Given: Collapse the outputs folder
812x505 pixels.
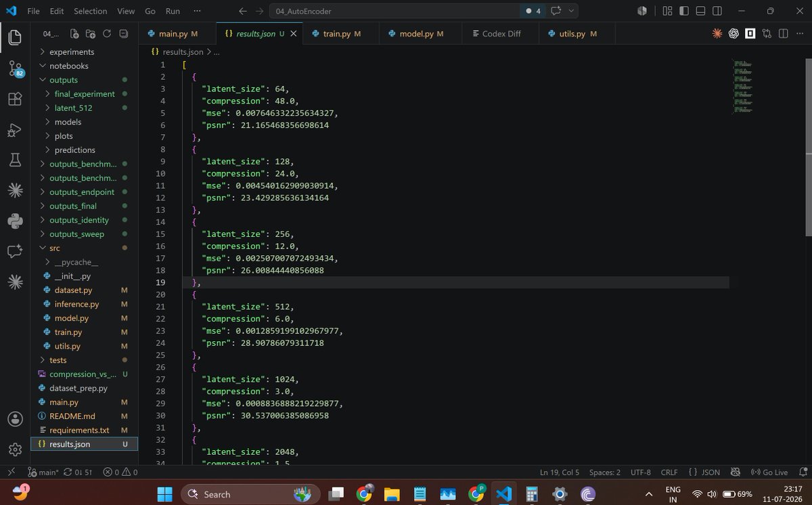Looking at the screenshot, I should (84, 80).
